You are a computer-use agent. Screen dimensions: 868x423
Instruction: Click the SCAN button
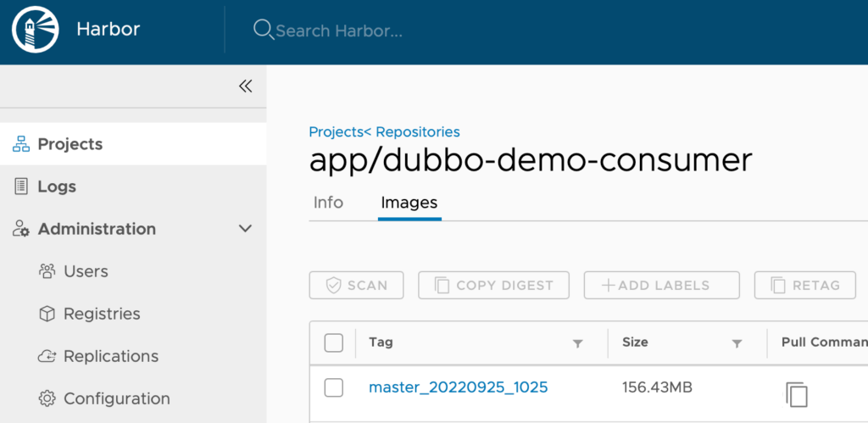point(357,285)
